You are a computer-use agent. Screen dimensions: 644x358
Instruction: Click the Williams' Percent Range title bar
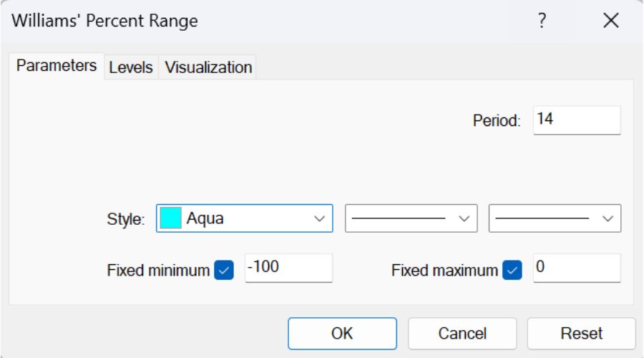click(215, 21)
